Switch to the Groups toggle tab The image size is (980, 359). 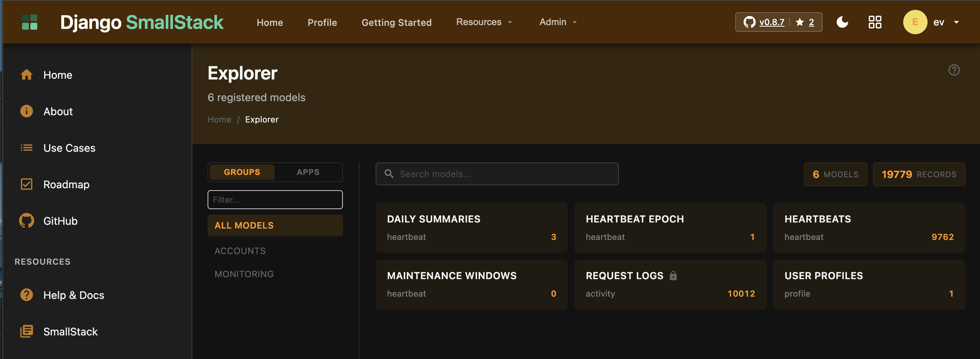coord(242,172)
